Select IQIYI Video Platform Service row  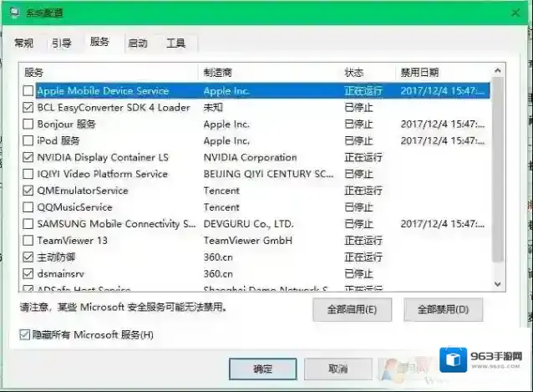pos(255,174)
